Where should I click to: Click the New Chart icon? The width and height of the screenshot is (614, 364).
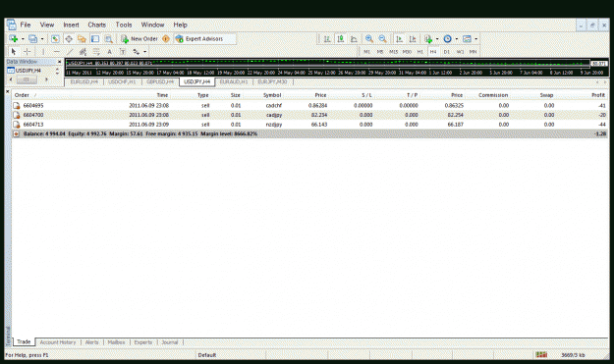(14, 38)
